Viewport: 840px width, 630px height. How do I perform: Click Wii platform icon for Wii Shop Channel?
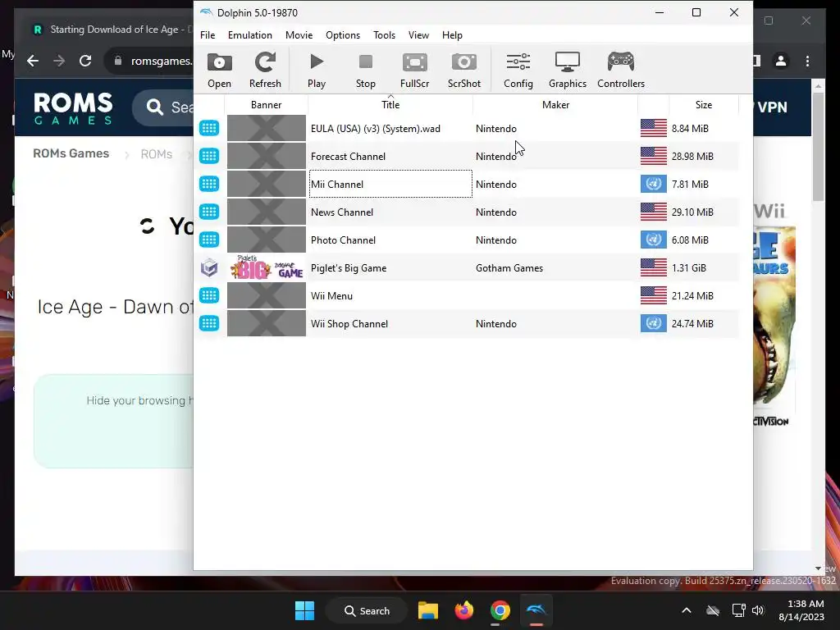pyautogui.click(x=209, y=323)
